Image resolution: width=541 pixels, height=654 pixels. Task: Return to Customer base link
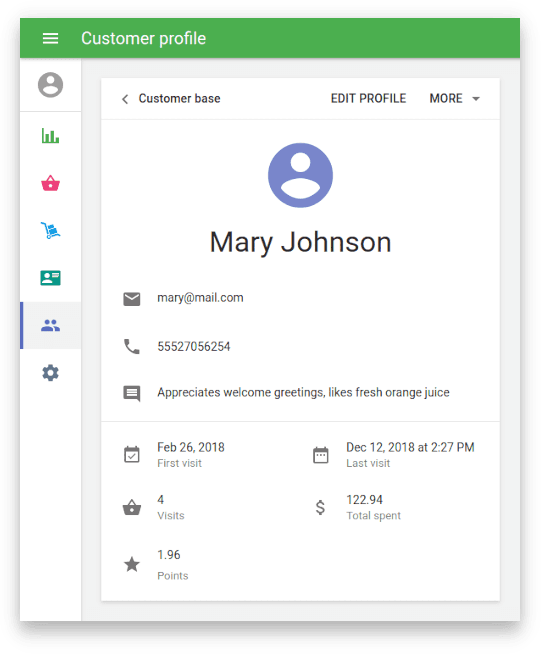pos(179,98)
